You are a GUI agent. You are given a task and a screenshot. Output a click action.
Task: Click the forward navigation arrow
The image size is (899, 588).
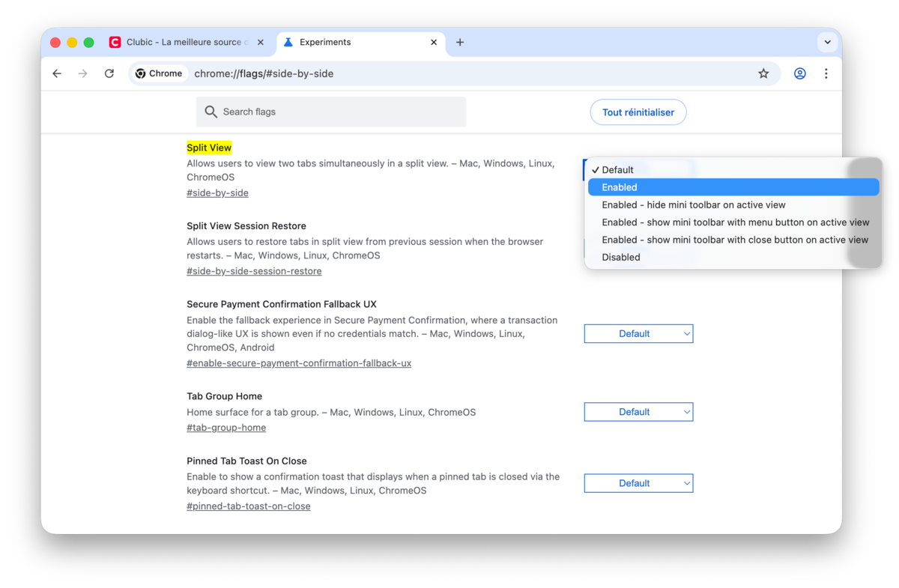[82, 73]
